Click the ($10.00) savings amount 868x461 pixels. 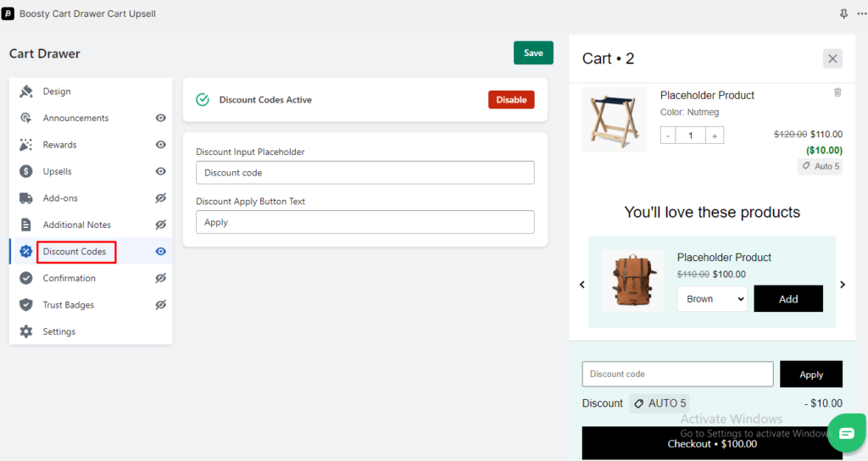pyautogui.click(x=824, y=150)
